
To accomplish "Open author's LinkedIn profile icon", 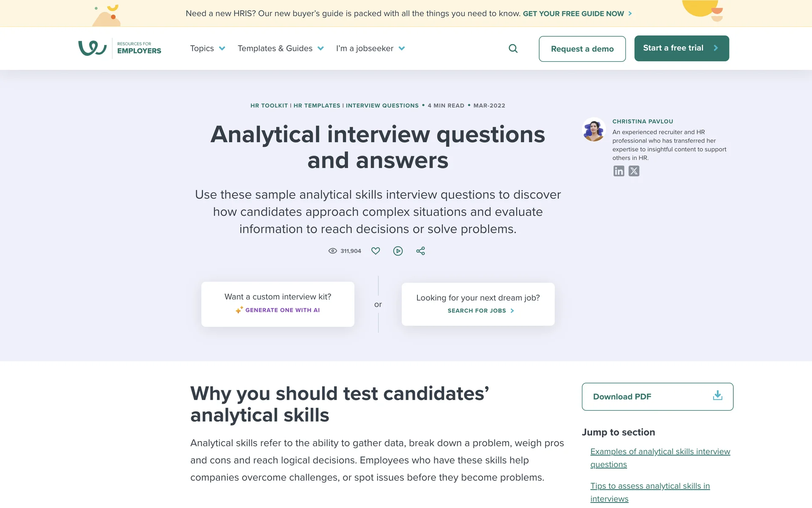I will click(x=619, y=171).
